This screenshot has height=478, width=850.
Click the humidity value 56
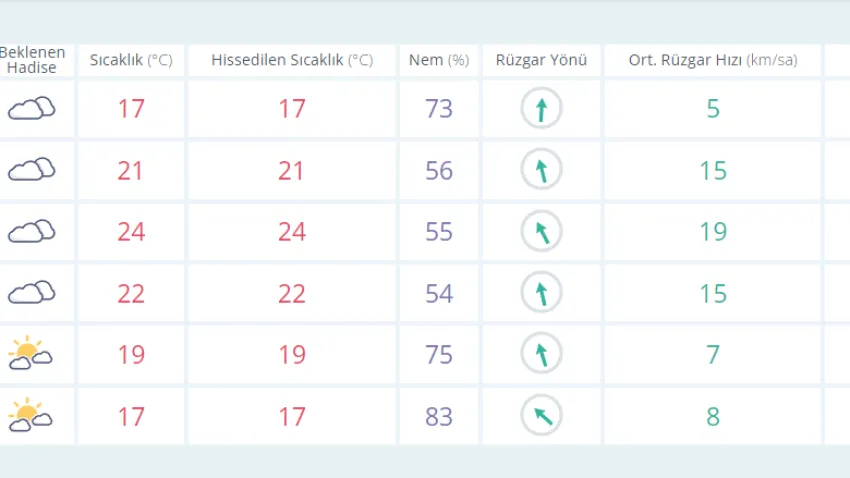click(x=439, y=171)
